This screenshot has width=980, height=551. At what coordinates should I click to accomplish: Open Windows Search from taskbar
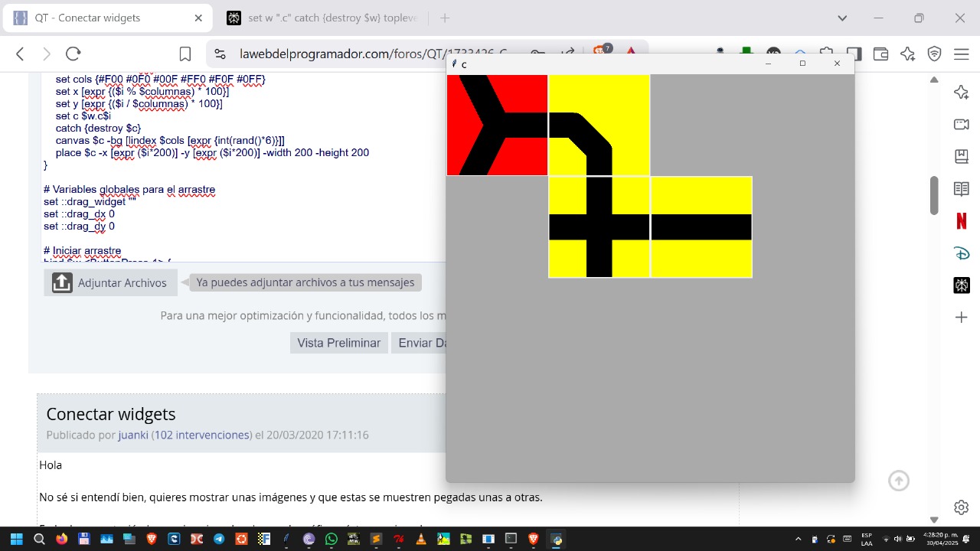[x=39, y=539]
